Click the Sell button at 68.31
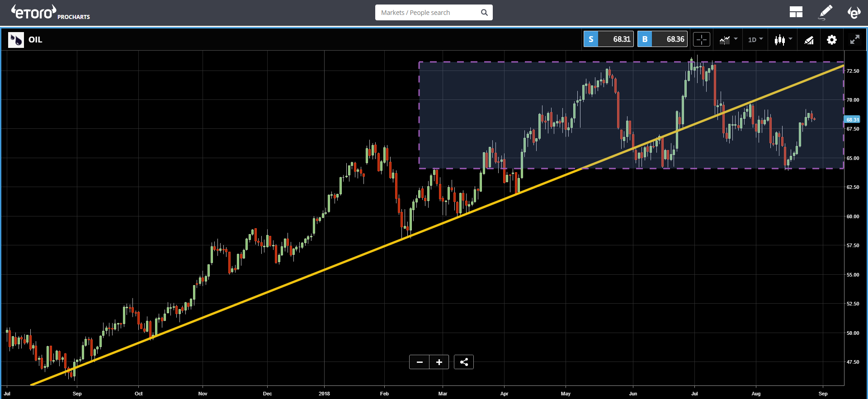This screenshot has width=868, height=399. (x=609, y=39)
